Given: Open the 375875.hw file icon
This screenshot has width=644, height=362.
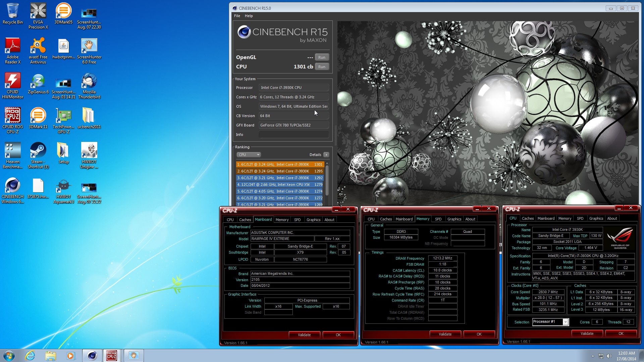Looking at the screenshot, I should coord(38,188).
